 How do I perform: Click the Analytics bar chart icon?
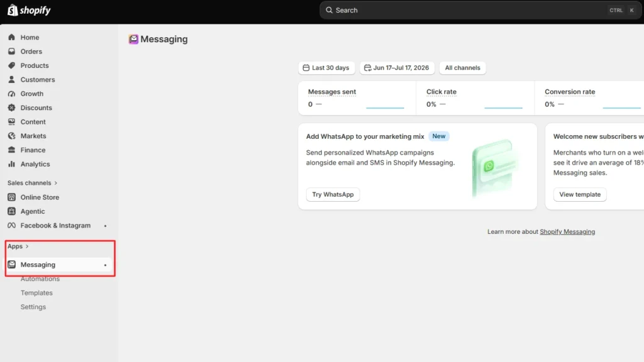point(11,164)
